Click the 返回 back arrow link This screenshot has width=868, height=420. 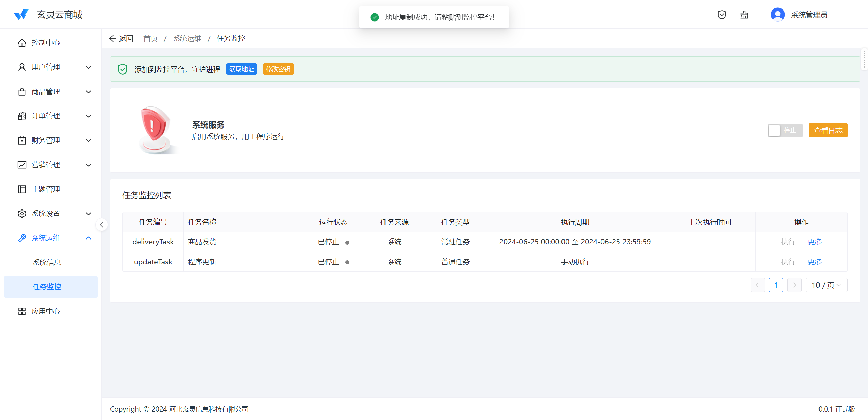click(121, 39)
